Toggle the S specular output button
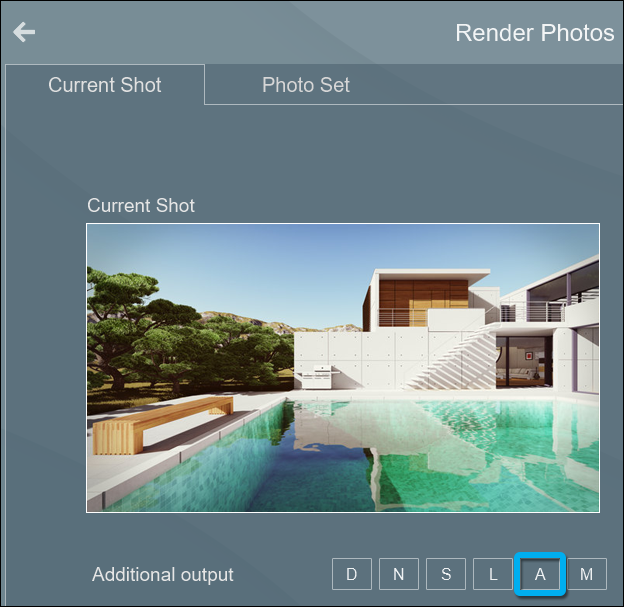 (x=446, y=574)
